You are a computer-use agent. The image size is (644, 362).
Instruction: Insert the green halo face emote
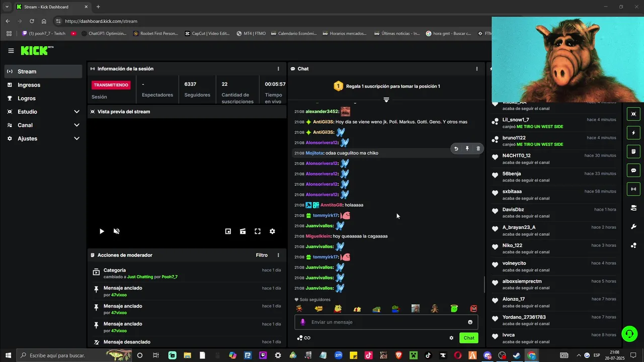[454, 309]
